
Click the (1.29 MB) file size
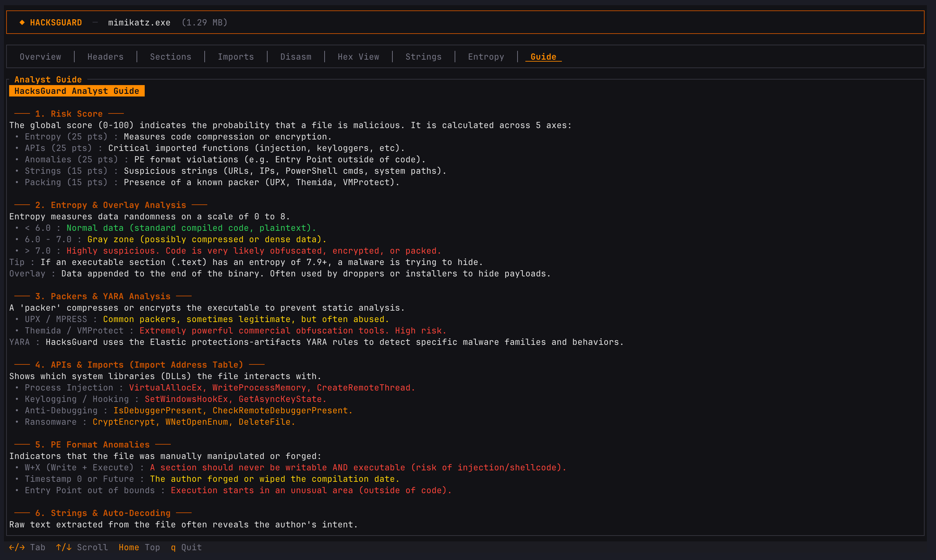pos(204,22)
